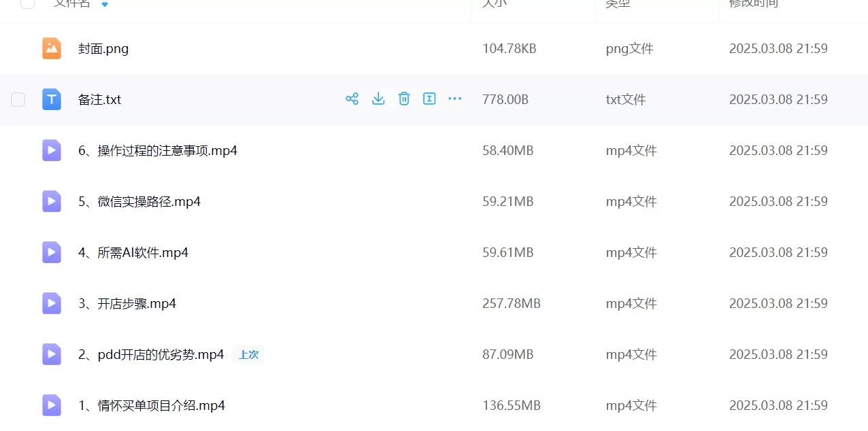The width and height of the screenshot is (868, 431).
Task: Toggle the select-all checkbox in header
Action: click(x=28, y=3)
